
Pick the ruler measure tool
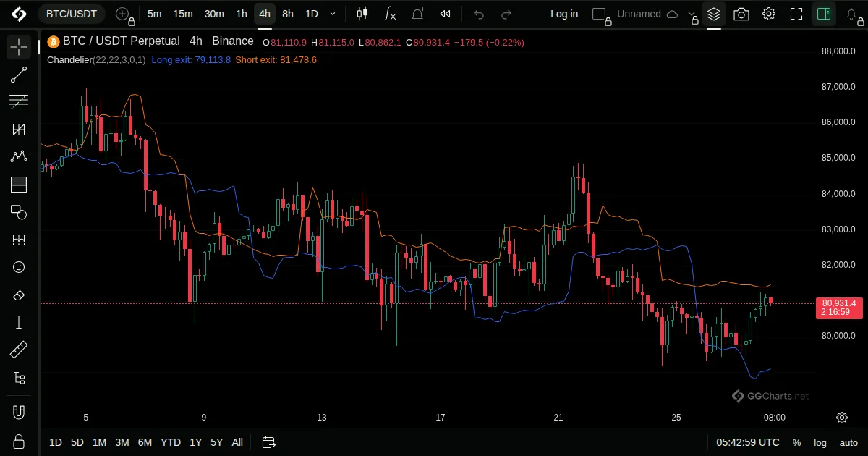19,350
